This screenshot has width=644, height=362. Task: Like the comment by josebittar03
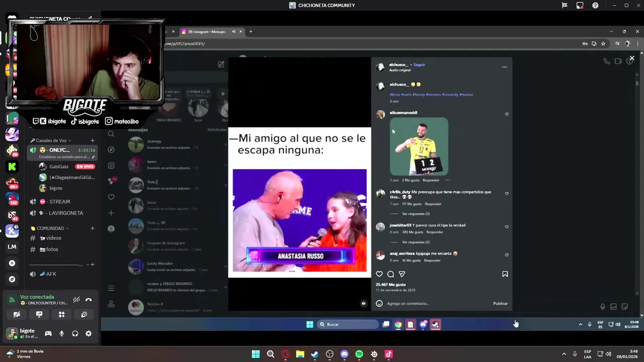(507, 227)
